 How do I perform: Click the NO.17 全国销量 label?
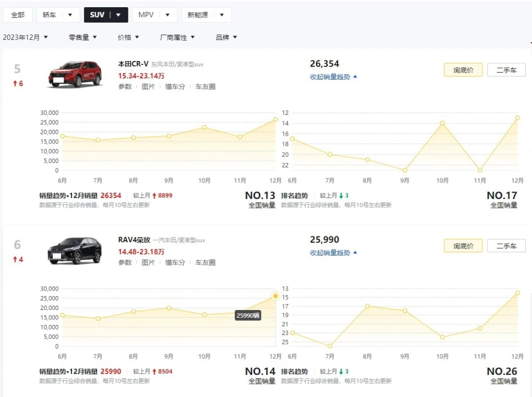(x=502, y=200)
